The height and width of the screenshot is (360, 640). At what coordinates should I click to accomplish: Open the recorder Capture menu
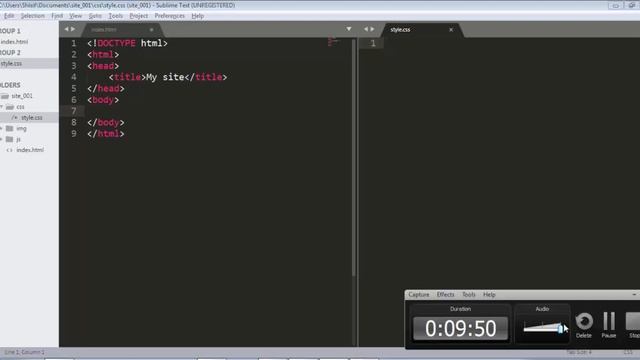[419, 295]
